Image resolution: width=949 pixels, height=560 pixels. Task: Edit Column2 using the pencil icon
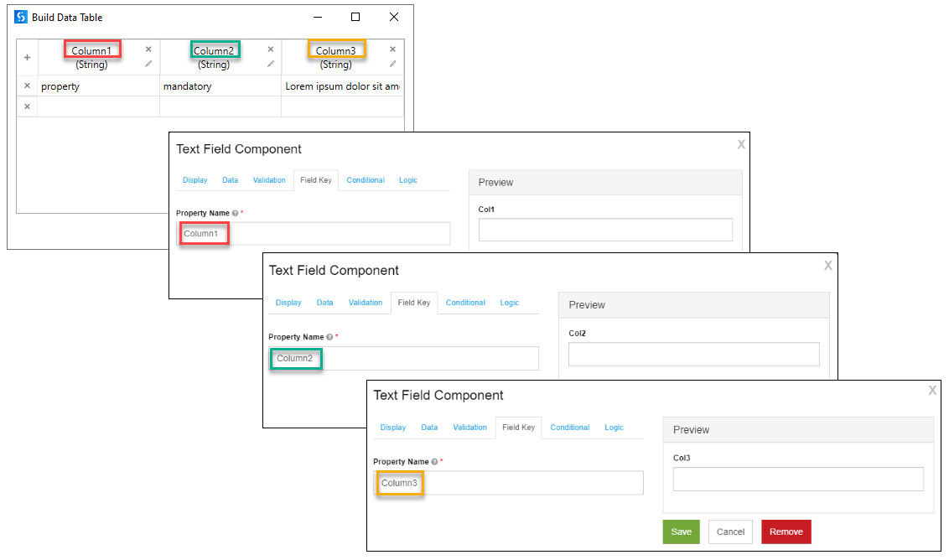pyautogui.click(x=270, y=64)
